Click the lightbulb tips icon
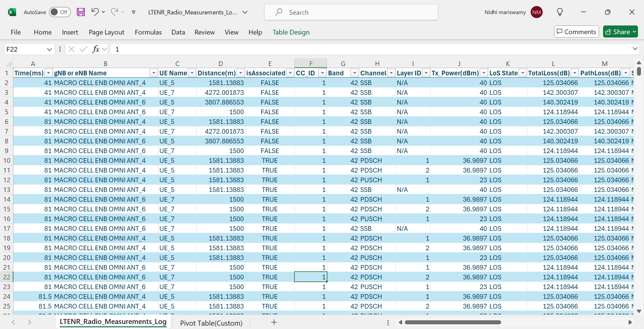Image resolution: width=644 pixels, height=329 pixels. pyautogui.click(x=560, y=12)
